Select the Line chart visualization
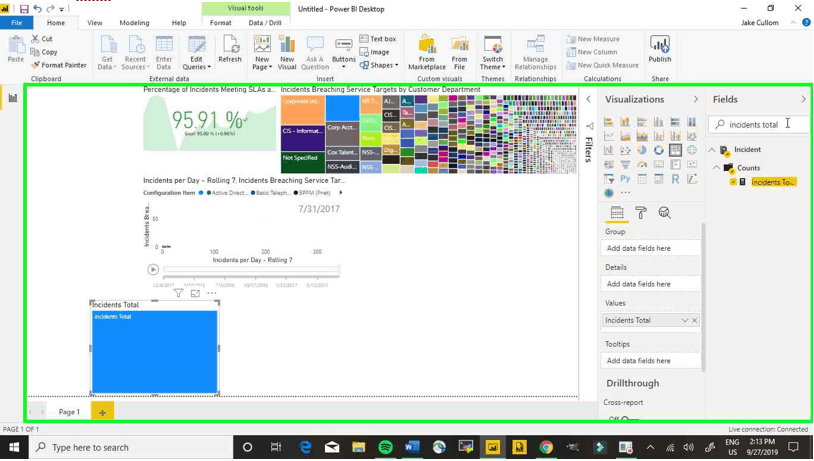This screenshot has width=814, height=461. click(608, 136)
